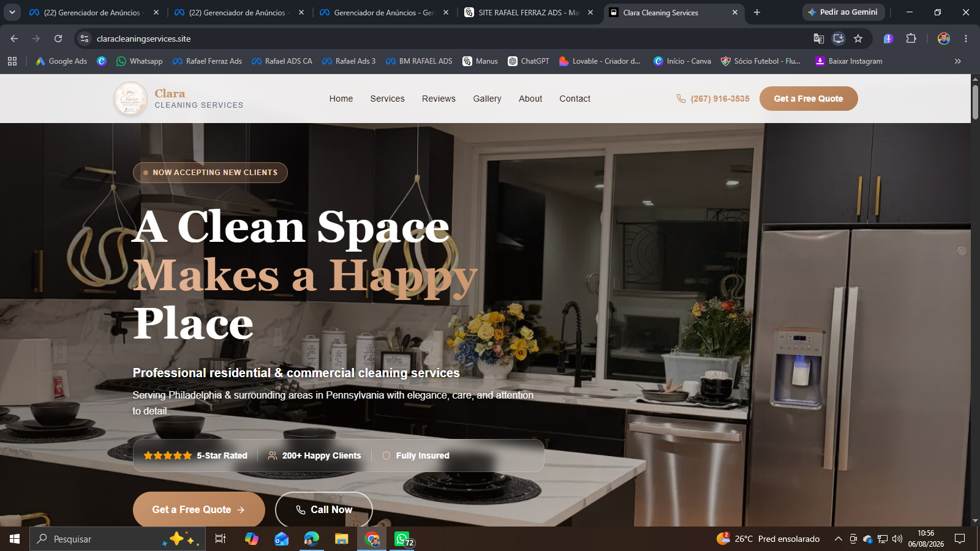Switch to SITE RAFAEL FERRAZ ADS tab
The image size is (980, 551).
tap(529, 12)
